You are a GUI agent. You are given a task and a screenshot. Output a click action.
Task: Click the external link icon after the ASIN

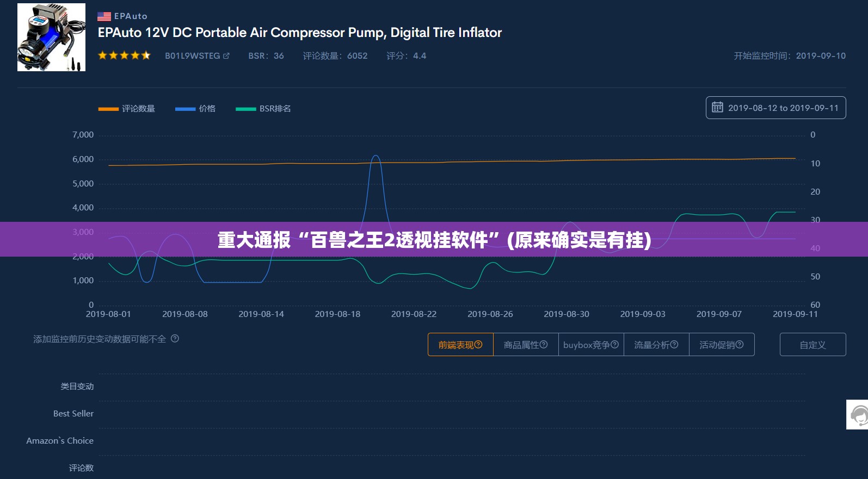tap(226, 55)
